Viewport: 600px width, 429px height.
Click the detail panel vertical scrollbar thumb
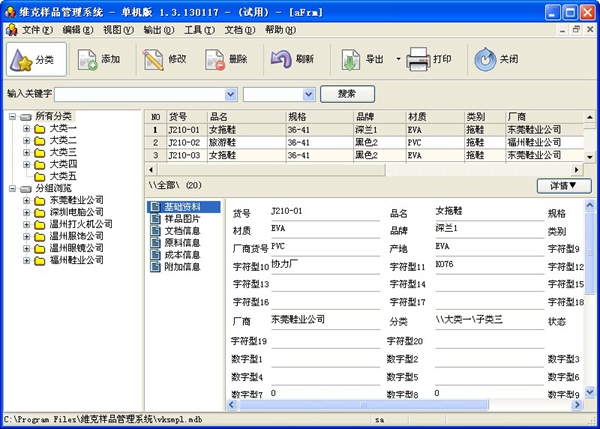click(590, 253)
